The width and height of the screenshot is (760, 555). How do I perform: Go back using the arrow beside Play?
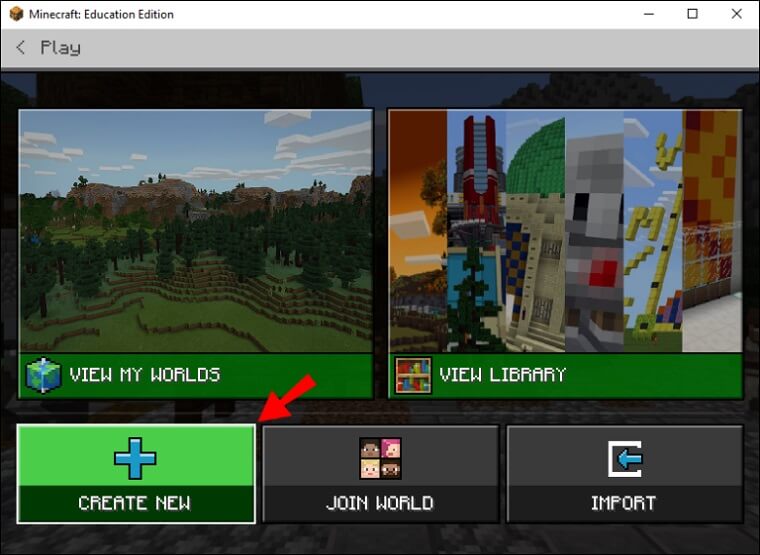20,47
